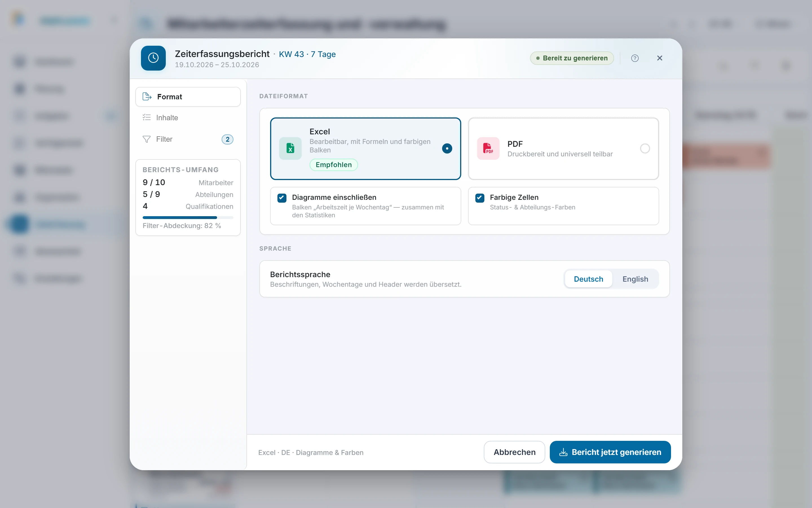Switch report language to Deutsch
The image size is (812, 508).
pos(588,279)
